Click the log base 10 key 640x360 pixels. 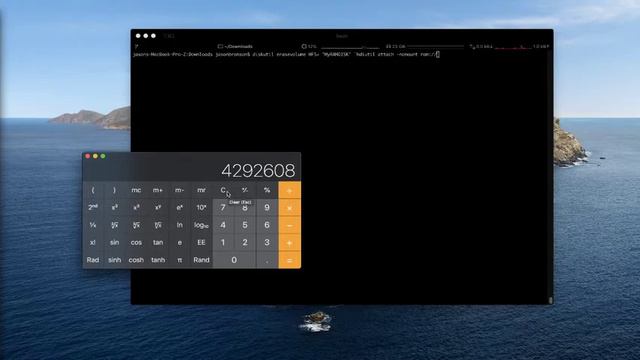point(201,225)
